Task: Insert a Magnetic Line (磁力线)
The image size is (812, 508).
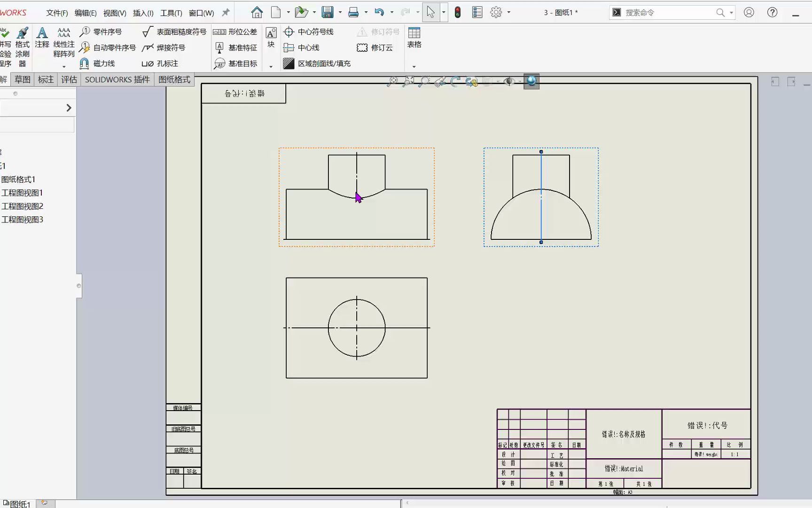Action: [x=97, y=63]
